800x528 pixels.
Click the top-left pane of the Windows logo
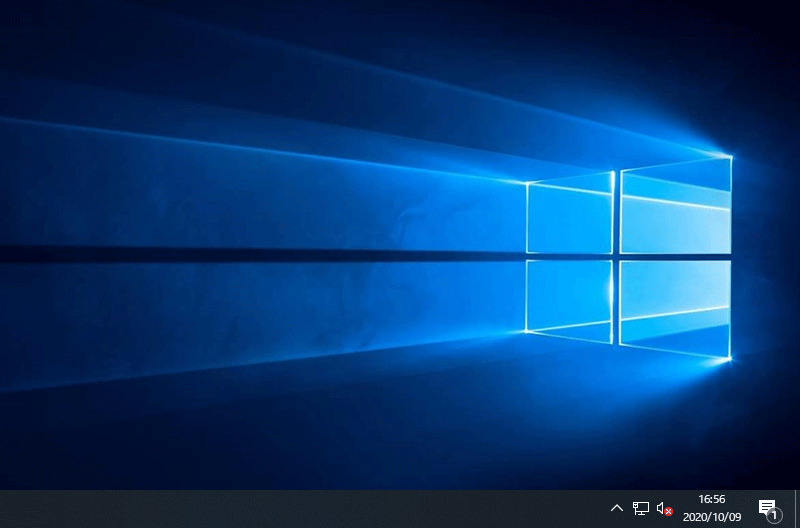pyautogui.click(x=569, y=215)
